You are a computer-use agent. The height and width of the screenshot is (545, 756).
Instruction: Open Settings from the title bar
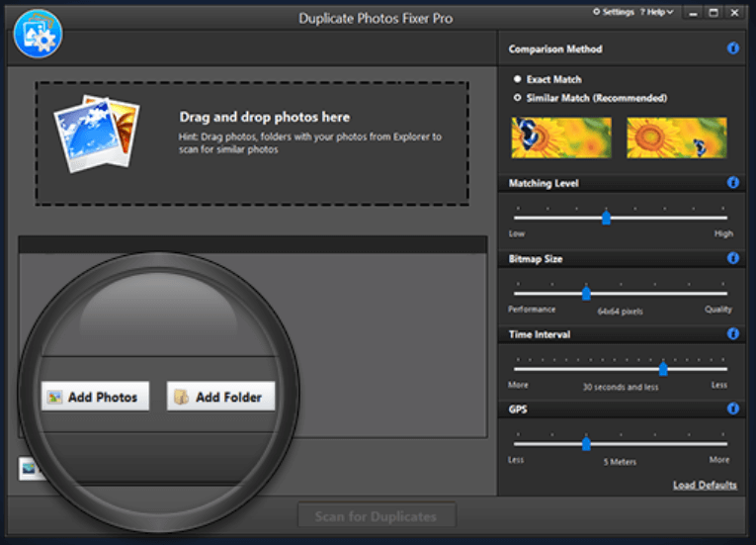pos(613,12)
